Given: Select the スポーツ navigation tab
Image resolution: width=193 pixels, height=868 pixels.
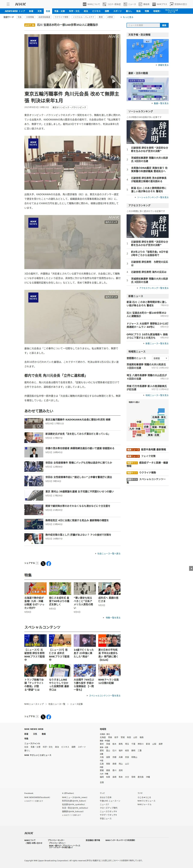Looking at the screenshot, I should [x=117, y=11].
